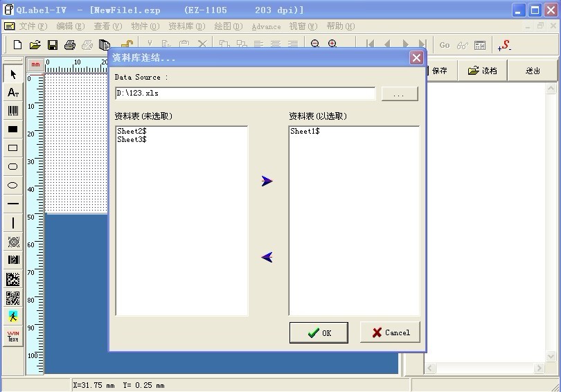This screenshot has height=392, width=561.
Task: Click the Save floppy disk icon
Action: tap(52, 45)
